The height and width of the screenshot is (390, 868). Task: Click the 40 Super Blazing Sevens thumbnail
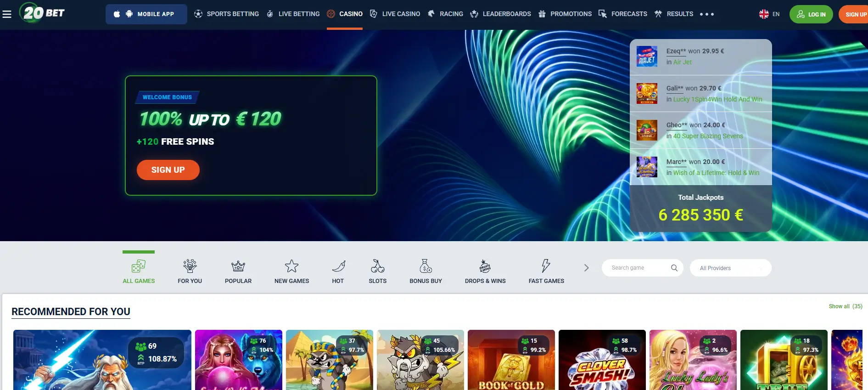[647, 130]
